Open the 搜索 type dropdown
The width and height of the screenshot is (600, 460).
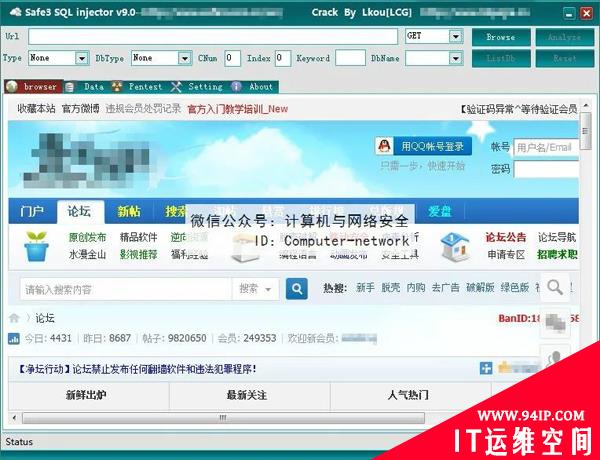point(256,289)
